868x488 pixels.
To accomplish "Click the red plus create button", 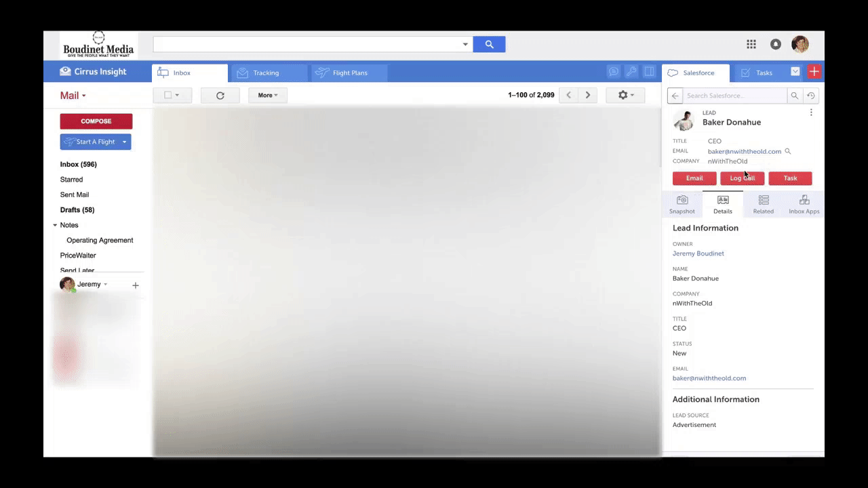I will pyautogui.click(x=814, y=72).
